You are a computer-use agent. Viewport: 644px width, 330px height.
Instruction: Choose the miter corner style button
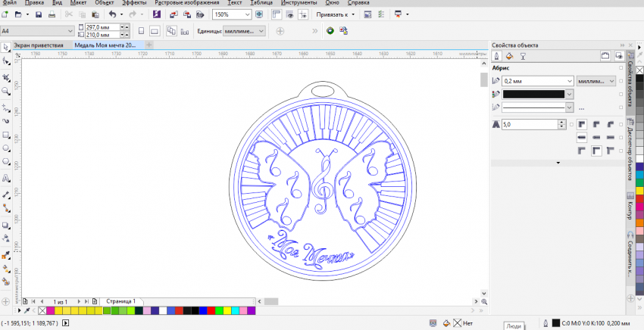[x=581, y=123]
